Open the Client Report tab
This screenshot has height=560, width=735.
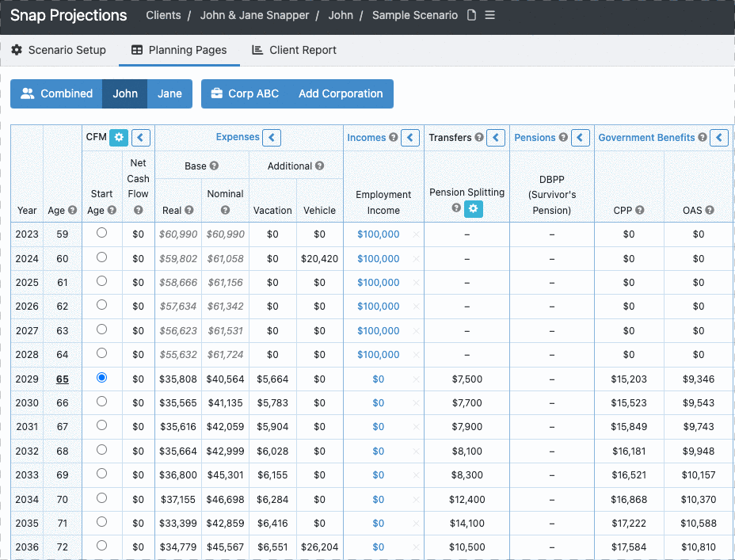click(294, 50)
